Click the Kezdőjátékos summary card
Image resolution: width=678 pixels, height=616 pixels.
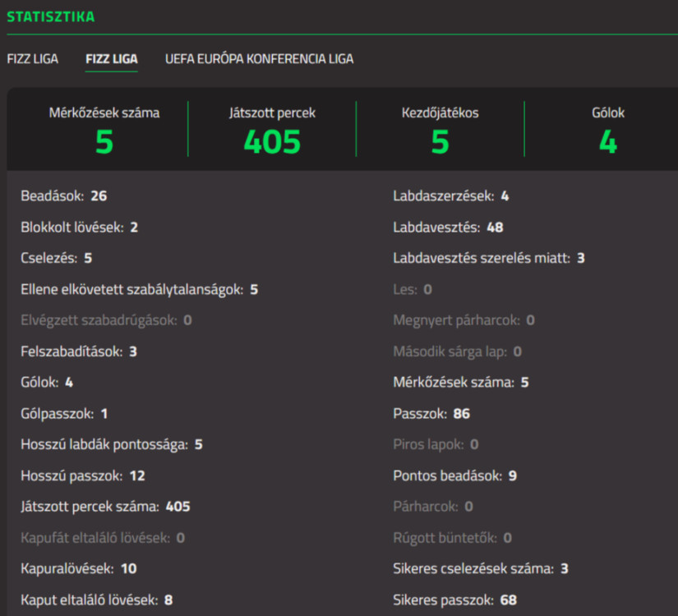click(440, 130)
